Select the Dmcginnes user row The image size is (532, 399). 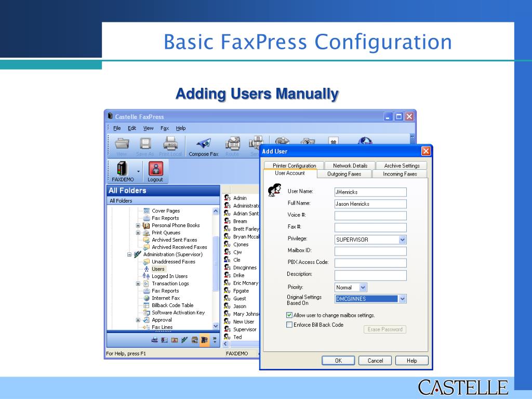[245, 268]
